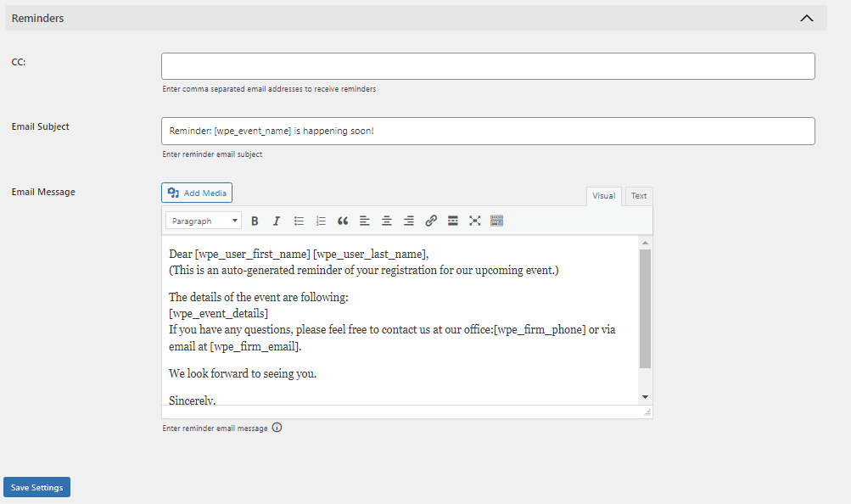Click the 'We look forward to seeing you.' line
Viewport: 851px width, 504px height.
point(243,374)
